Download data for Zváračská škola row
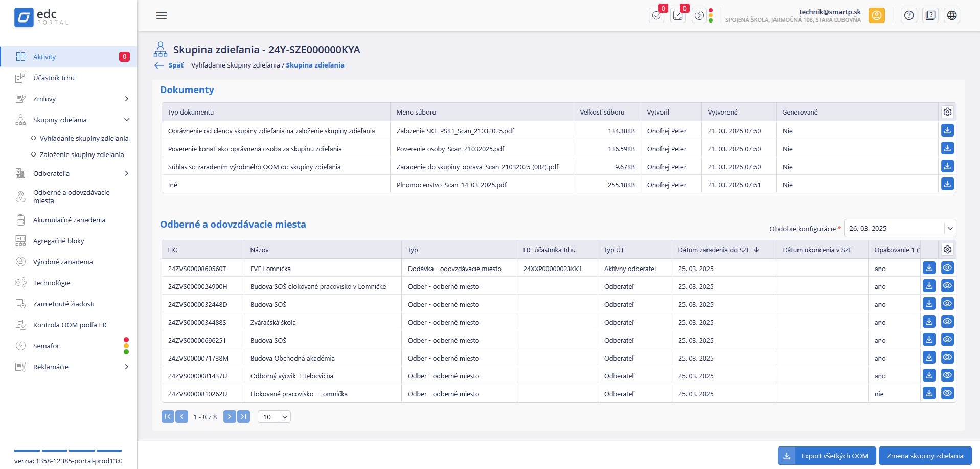Screen dimensions: 980x469 click(929, 322)
